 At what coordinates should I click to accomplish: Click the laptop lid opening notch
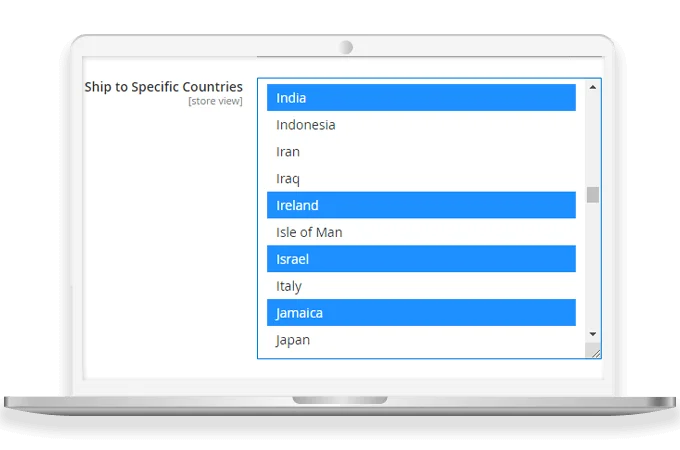point(340,400)
